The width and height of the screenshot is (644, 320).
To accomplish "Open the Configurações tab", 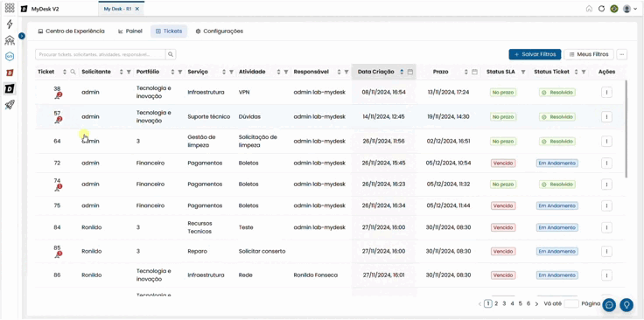I will coord(220,31).
